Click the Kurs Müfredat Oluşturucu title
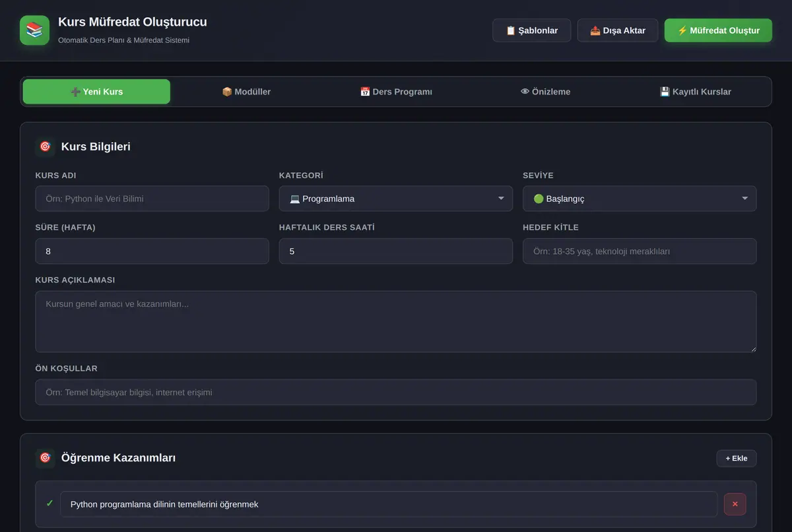The image size is (792, 532). pos(133,22)
